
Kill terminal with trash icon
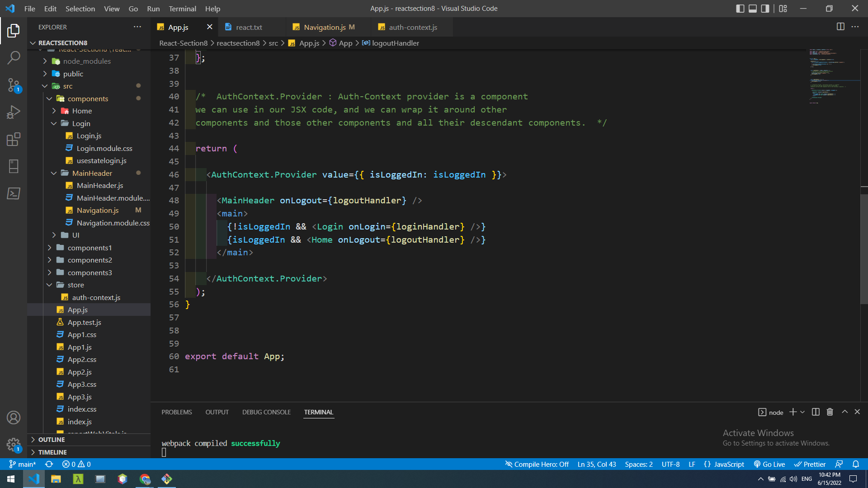(x=830, y=412)
